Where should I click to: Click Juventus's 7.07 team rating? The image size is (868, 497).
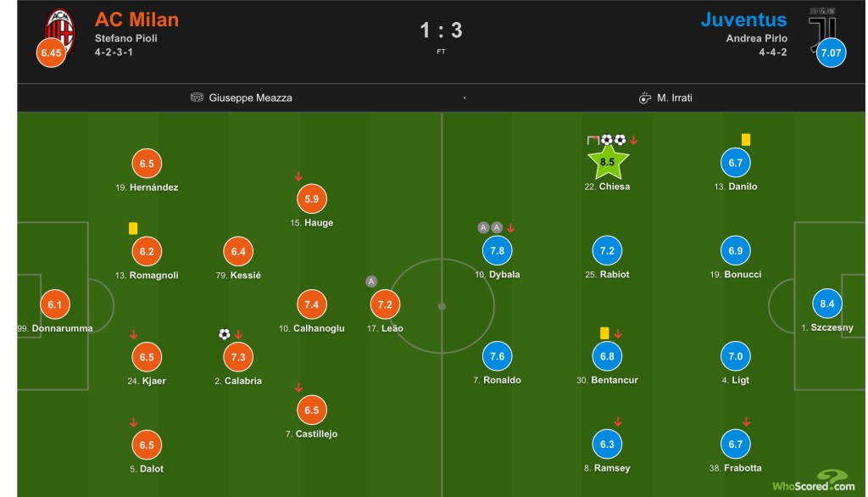832,53
